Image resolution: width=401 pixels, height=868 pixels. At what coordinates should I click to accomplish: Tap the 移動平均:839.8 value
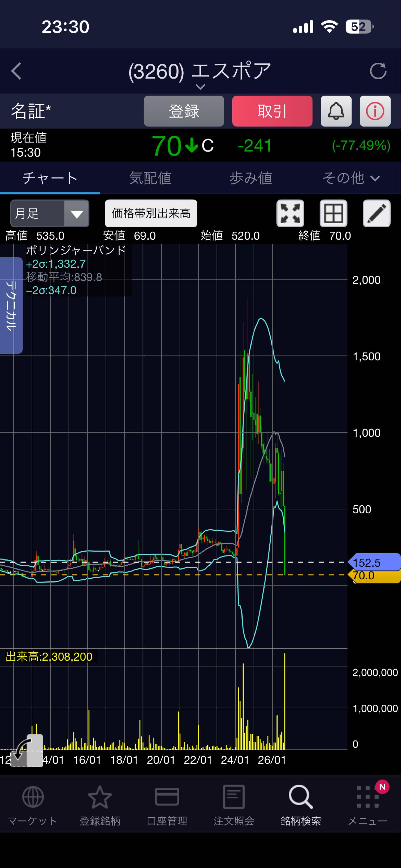tap(64, 277)
